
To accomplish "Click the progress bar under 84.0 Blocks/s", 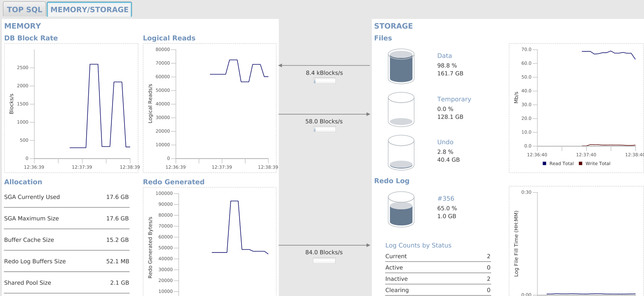I will (x=324, y=261).
